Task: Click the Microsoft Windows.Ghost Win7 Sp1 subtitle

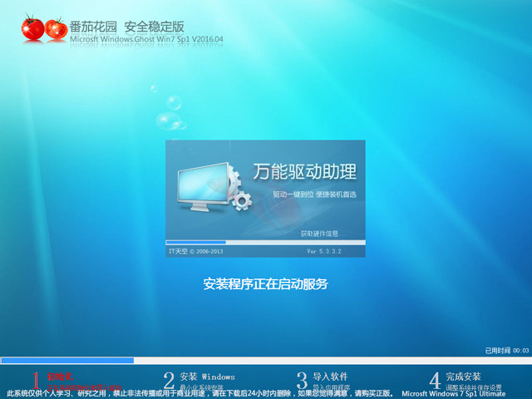Action: 146,39
